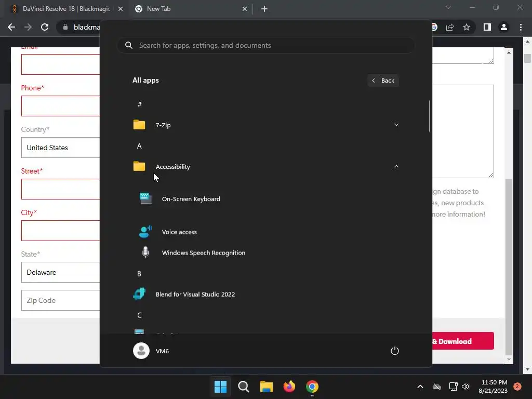Click the Voice access label
The width and height of the screenshot is (532, 399).
click(x=179, y=232)
